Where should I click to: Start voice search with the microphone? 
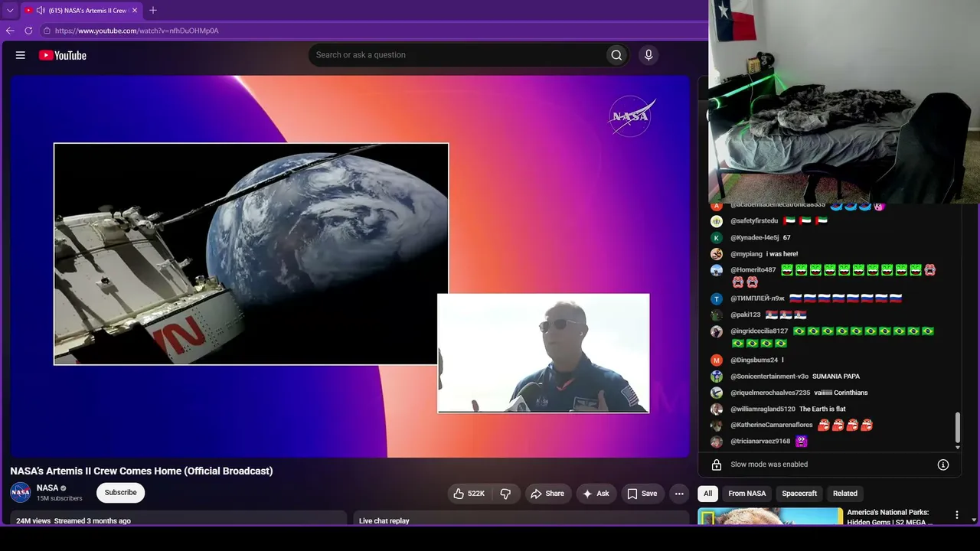pyautogui.click(x=648, y=55)
